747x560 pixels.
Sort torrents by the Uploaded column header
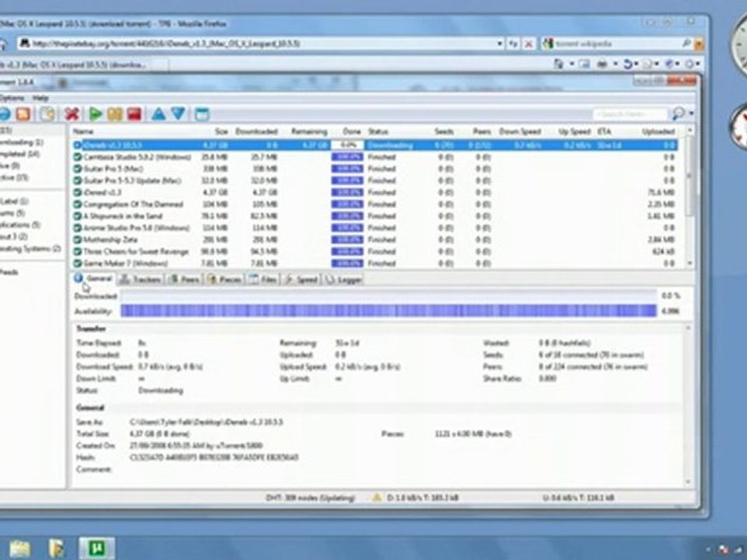click(x=658, y=131)
